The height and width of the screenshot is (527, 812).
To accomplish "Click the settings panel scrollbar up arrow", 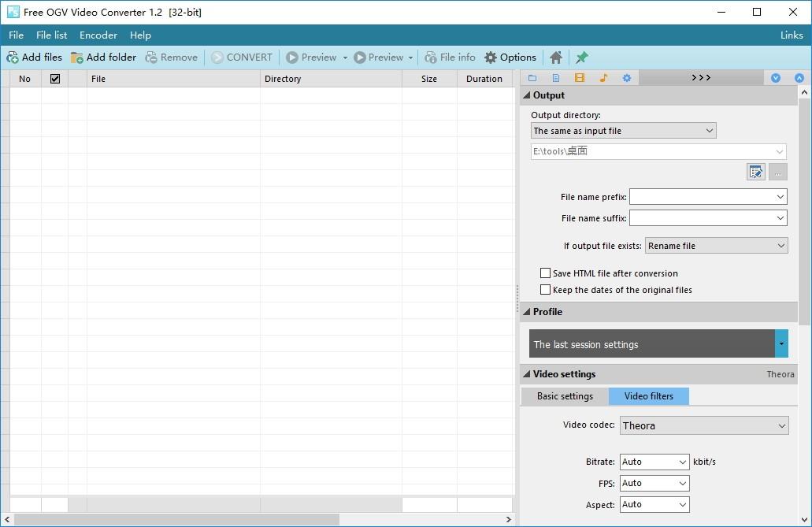I will tap(804, 92).
